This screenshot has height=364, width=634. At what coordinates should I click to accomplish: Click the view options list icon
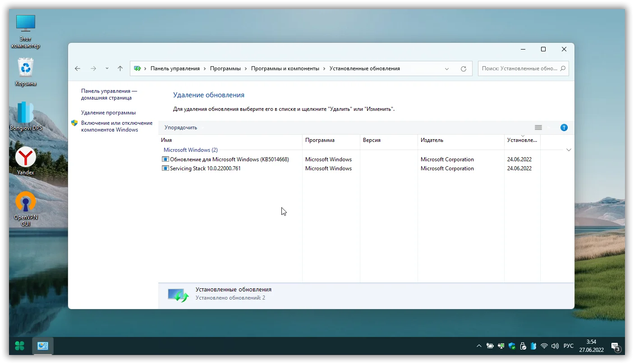(538, 127)
